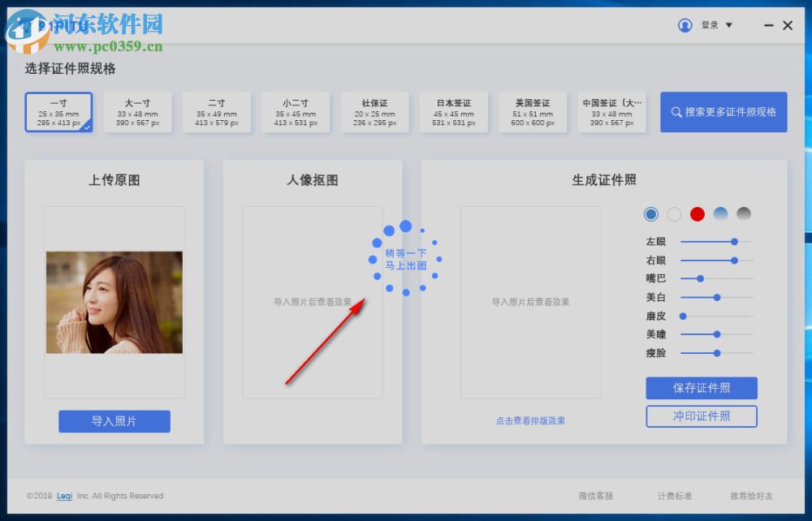Choose the 日本签证 photo specification
Screen dimensions: 812x521
(453, 112)
